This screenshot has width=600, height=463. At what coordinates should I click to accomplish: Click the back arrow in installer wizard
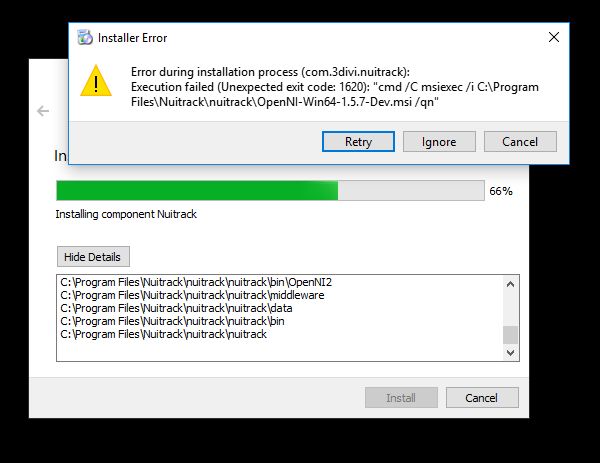[43, 111]
